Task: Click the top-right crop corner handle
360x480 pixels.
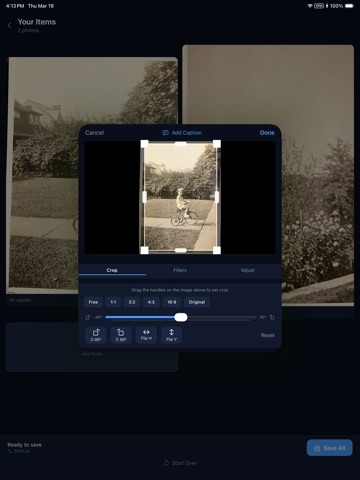Action: (217, 144)
